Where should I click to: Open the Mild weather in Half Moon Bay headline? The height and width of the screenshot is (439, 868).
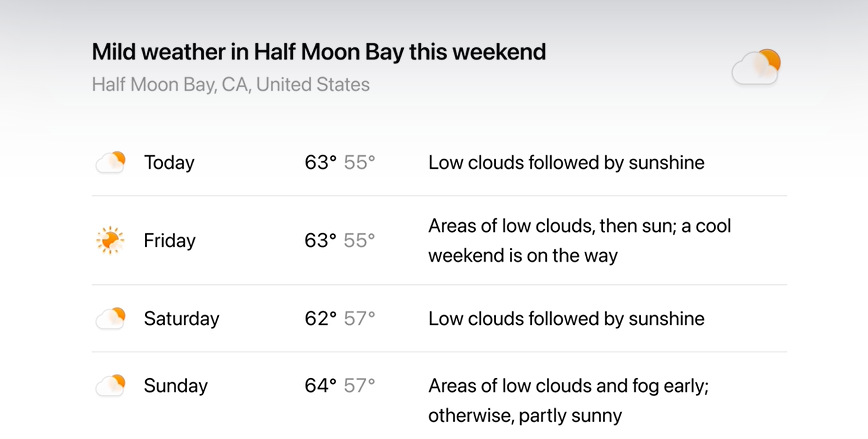319,52
